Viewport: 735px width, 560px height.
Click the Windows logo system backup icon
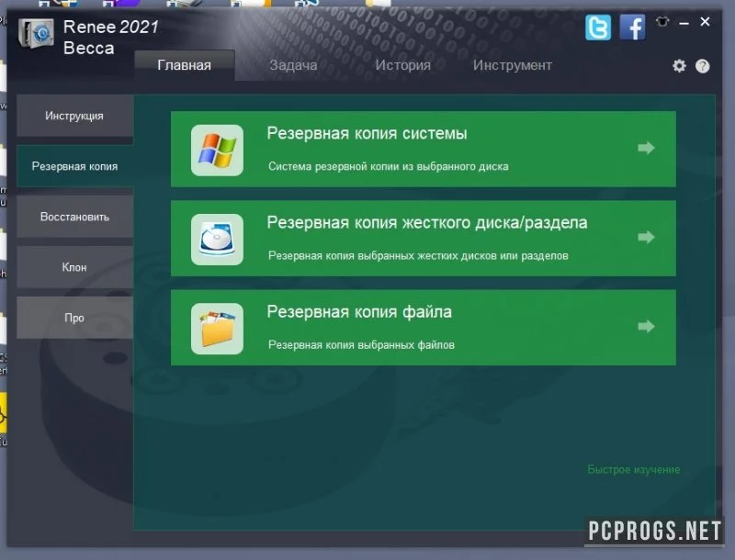(217, 151)
